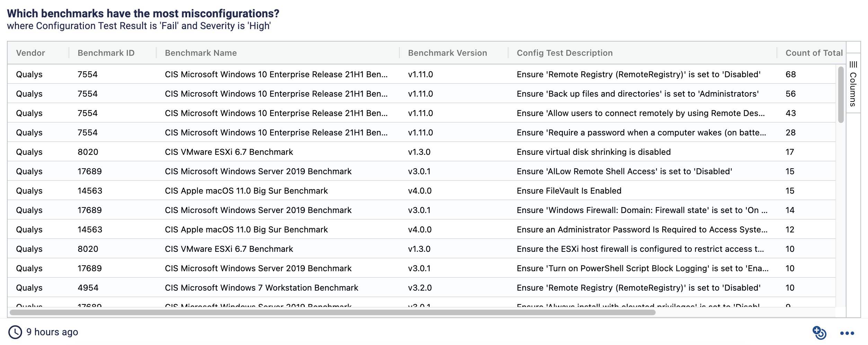Screen dimensions: 868x345
Task: Select 'Allow users to connect remotely' description cell
Action: pyautogui.click(x=641, y=113)
